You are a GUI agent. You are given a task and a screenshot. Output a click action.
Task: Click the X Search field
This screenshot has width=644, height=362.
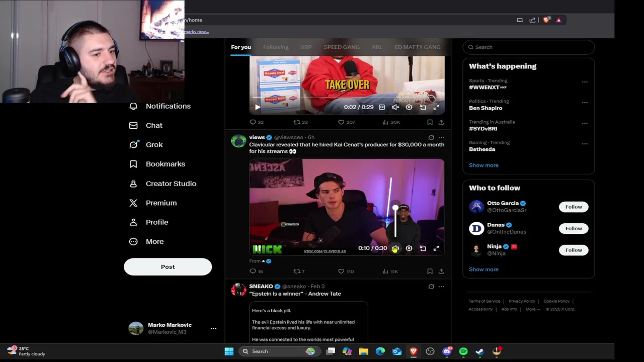[x=528, y=47]
